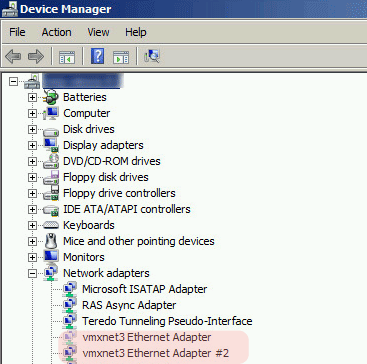Click the Teredo Tunneling Pseudo-Interface icon
Image resolution: width=367 pixels, height=364 pixels.
[70, 321]
